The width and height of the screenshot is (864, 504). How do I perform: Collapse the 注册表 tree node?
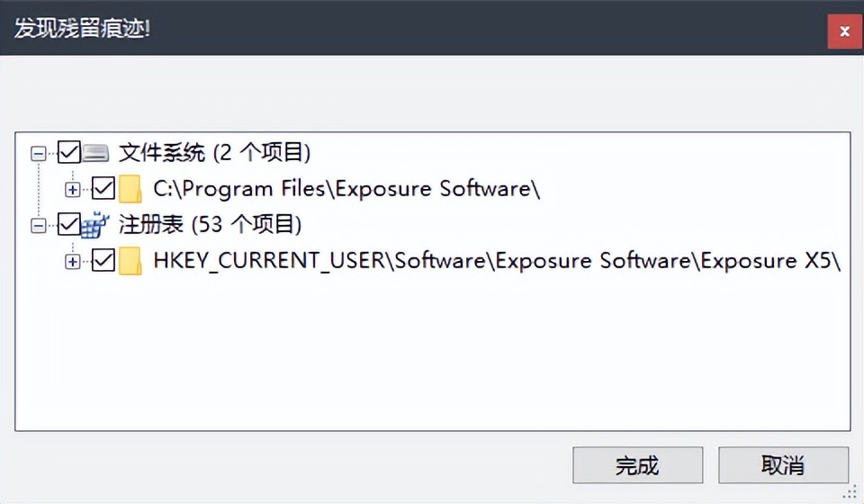[38, 225]
